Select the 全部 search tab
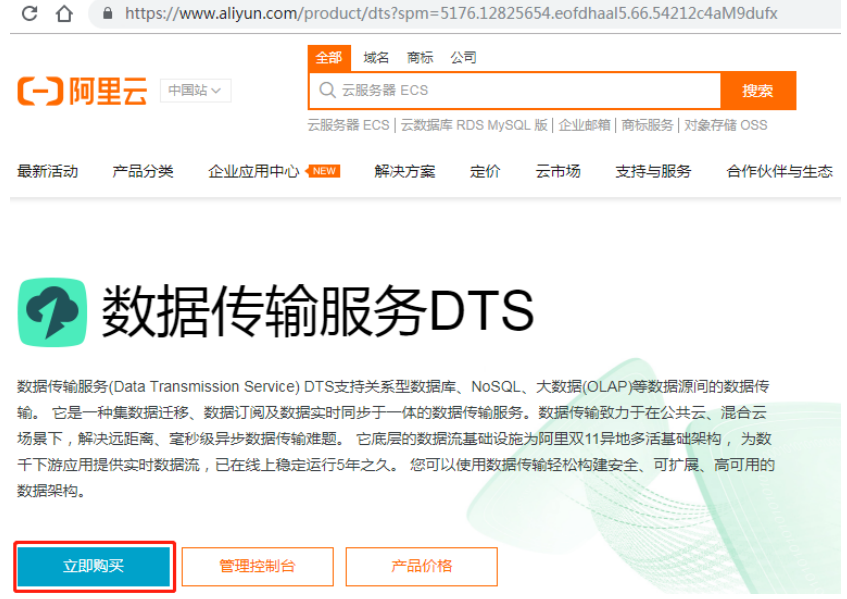This screenshot has width=847, height=599. click(x=329, y=57)
